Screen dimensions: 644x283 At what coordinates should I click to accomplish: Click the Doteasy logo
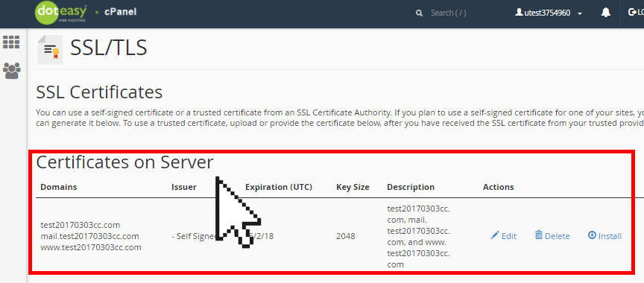click(61, 13)
